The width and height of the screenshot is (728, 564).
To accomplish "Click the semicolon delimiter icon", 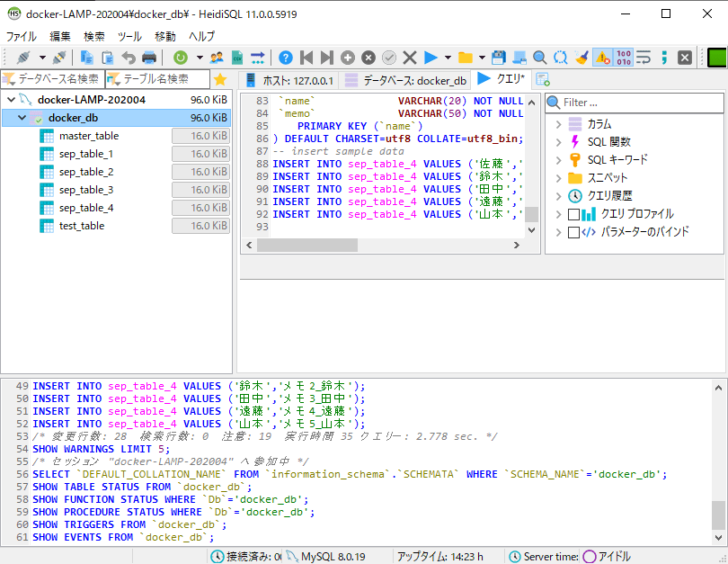I will tap(664, 58).
